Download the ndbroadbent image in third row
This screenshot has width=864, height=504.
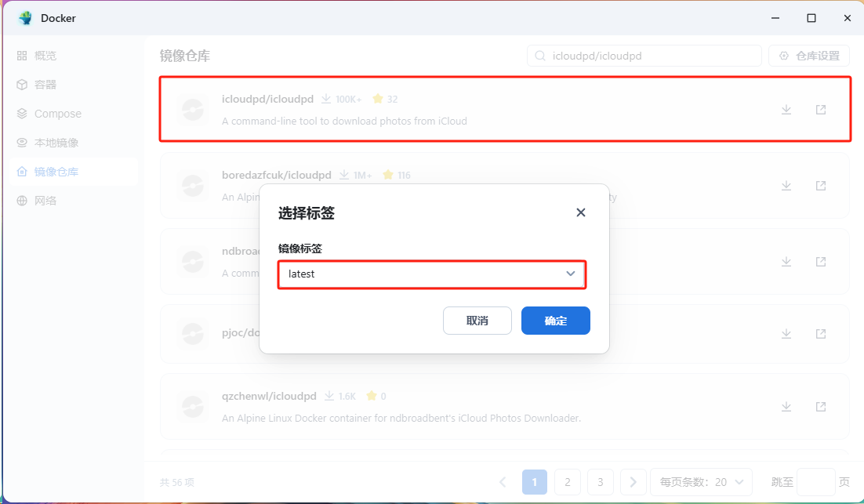click(786, 262)
